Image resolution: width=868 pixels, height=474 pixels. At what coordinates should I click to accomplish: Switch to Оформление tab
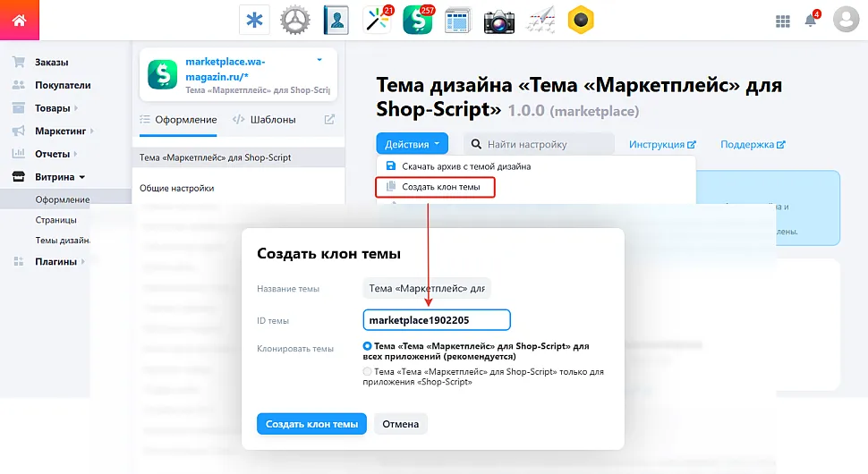click(x=178, y=120)
